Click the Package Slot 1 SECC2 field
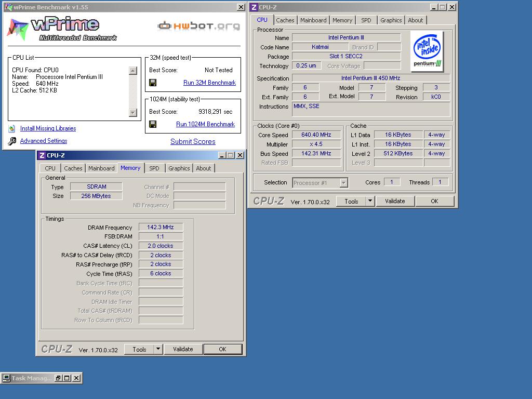This screenshot has height=399, width=532. pyautogui.click(x=346, y=56)
